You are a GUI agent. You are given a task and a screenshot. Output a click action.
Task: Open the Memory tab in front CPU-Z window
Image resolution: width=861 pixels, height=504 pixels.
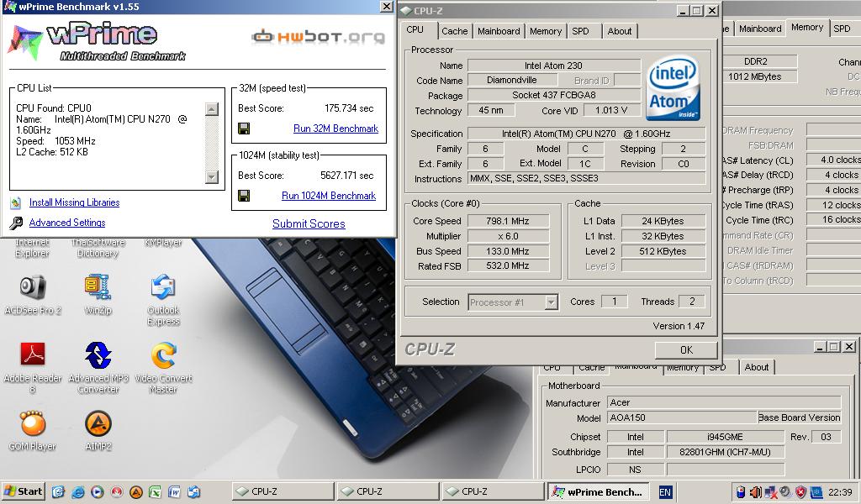545,31
